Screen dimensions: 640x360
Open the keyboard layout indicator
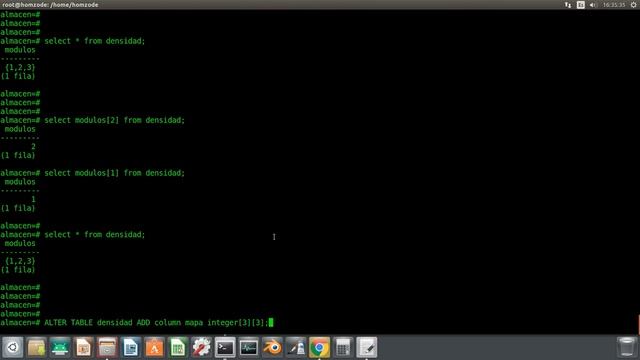pos(580,5)
